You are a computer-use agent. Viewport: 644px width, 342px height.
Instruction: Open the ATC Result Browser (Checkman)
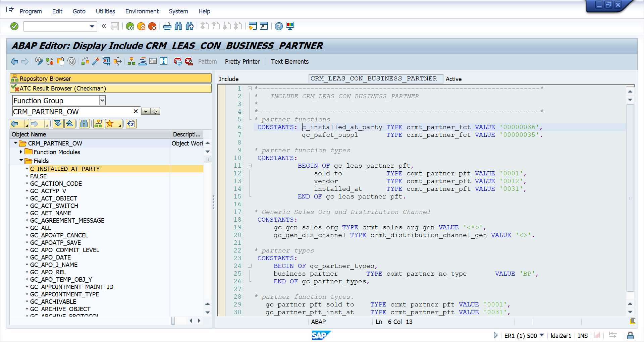111,88
